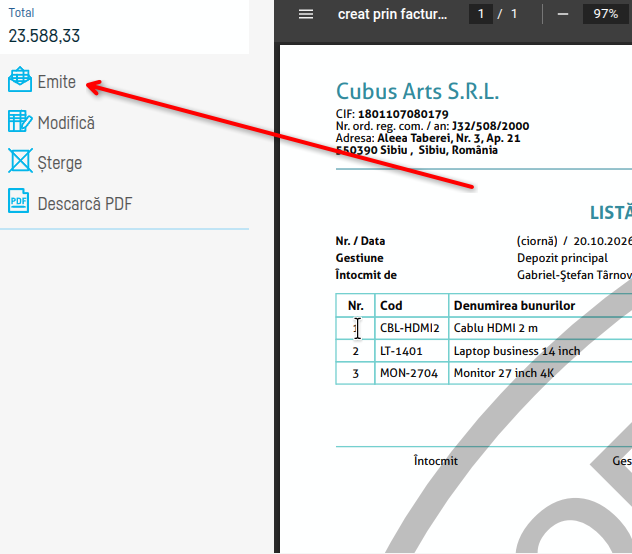
Task: Click the total value 23.588,33
Action: pos(44,36)
